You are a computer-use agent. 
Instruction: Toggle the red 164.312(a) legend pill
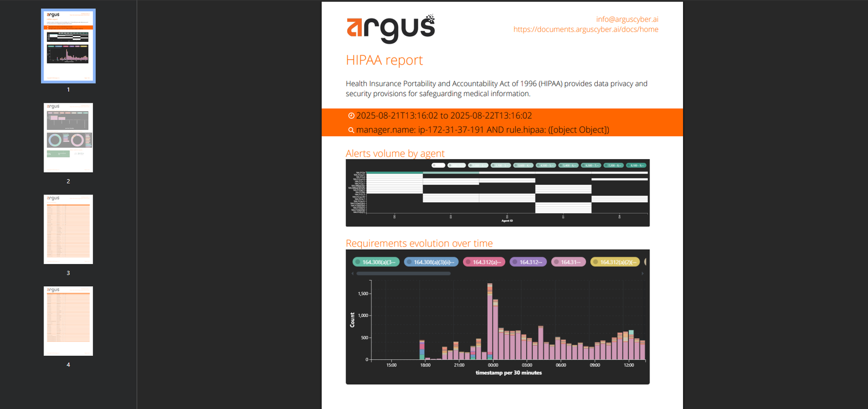(x=484, y=262)
